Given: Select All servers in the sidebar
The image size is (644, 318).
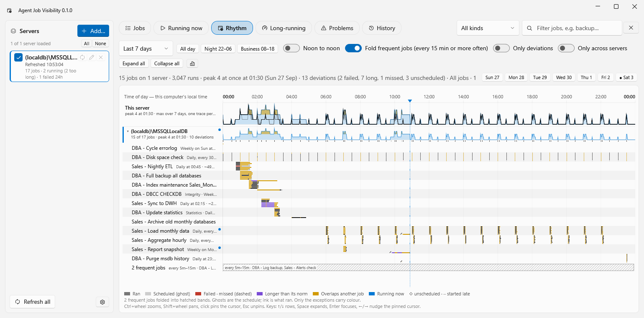Looking at the screenshot, I should pos(87,44).
